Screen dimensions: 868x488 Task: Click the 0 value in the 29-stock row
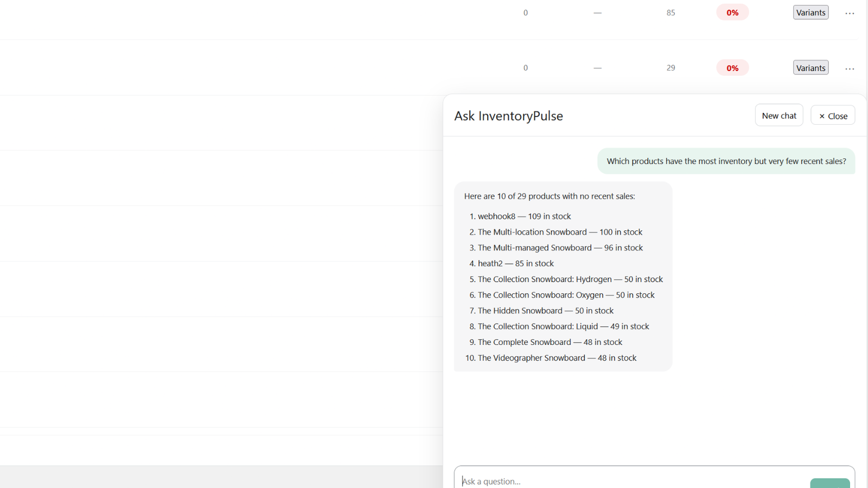tap(525, 68)
